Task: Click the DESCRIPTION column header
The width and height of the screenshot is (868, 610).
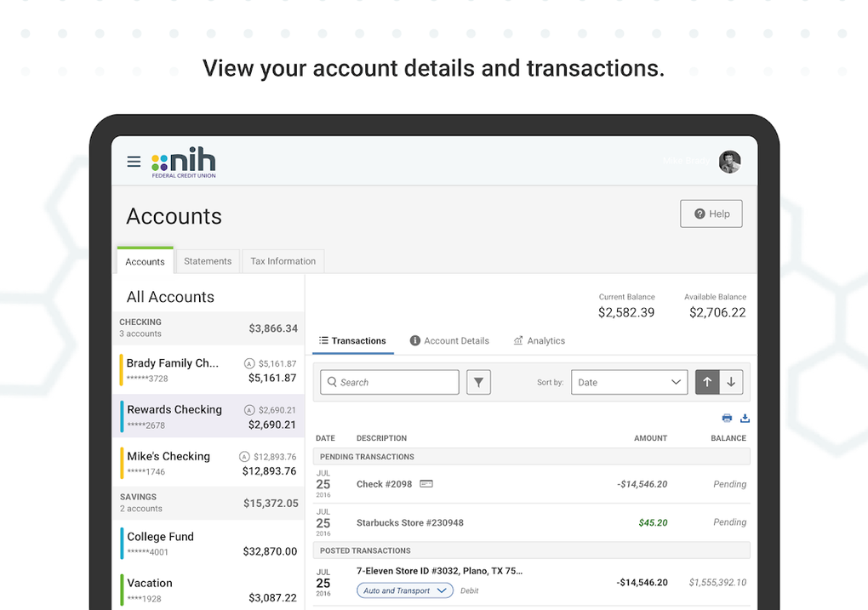Action: [381, 438]
